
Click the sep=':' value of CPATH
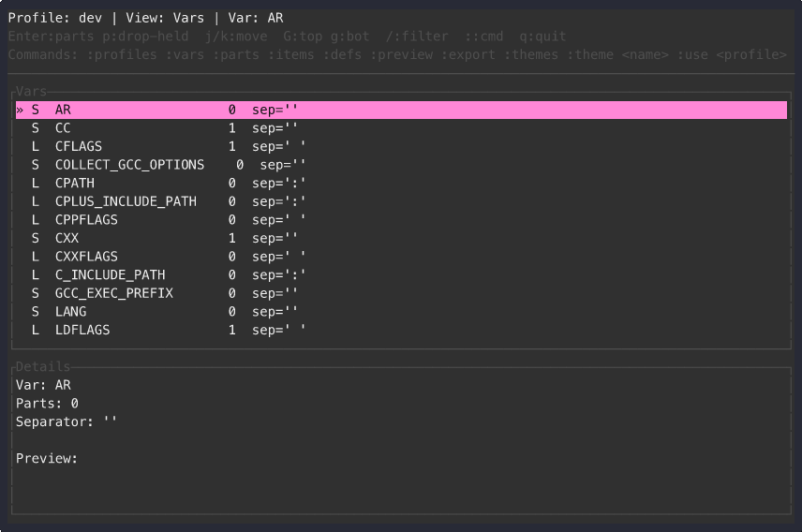pos(279,184)
